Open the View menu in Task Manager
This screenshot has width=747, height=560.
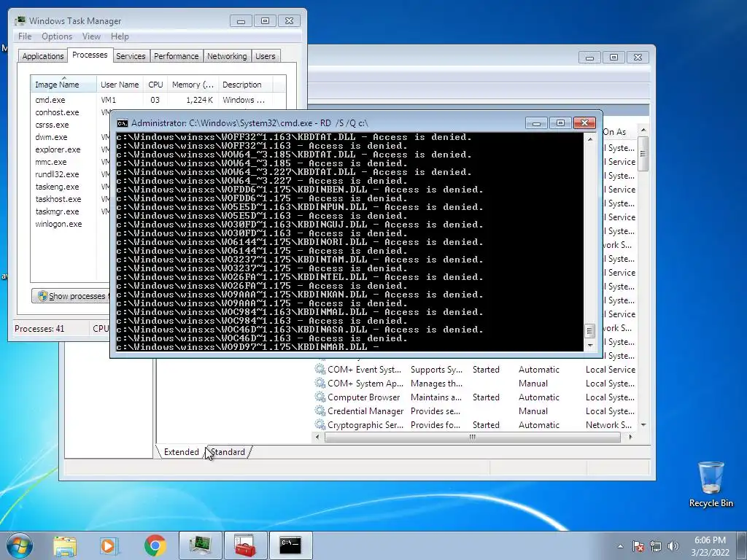pyautogui.click(x=91, y=36)
